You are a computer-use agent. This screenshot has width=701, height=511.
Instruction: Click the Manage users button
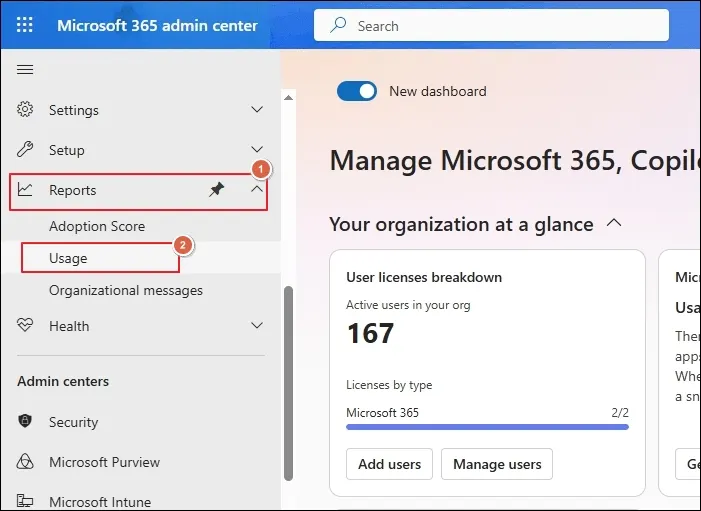point(497,464)
